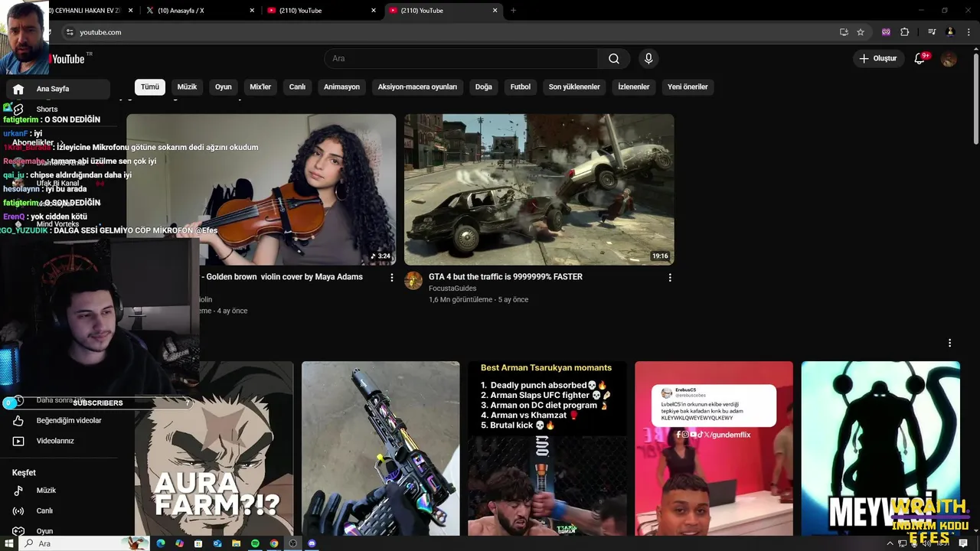Open Chrome media controls icon

pos(932,32)
